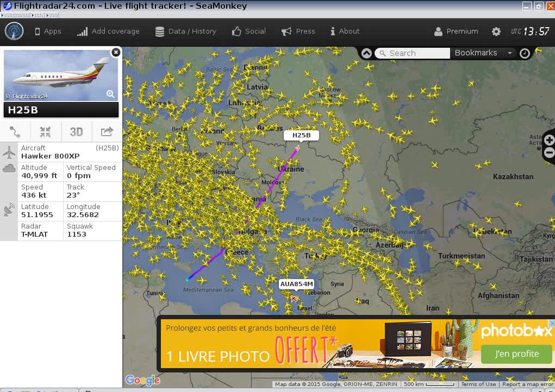This screenshot has width=555, height=392.
Task: Click into the Search field
Action: 413,53
